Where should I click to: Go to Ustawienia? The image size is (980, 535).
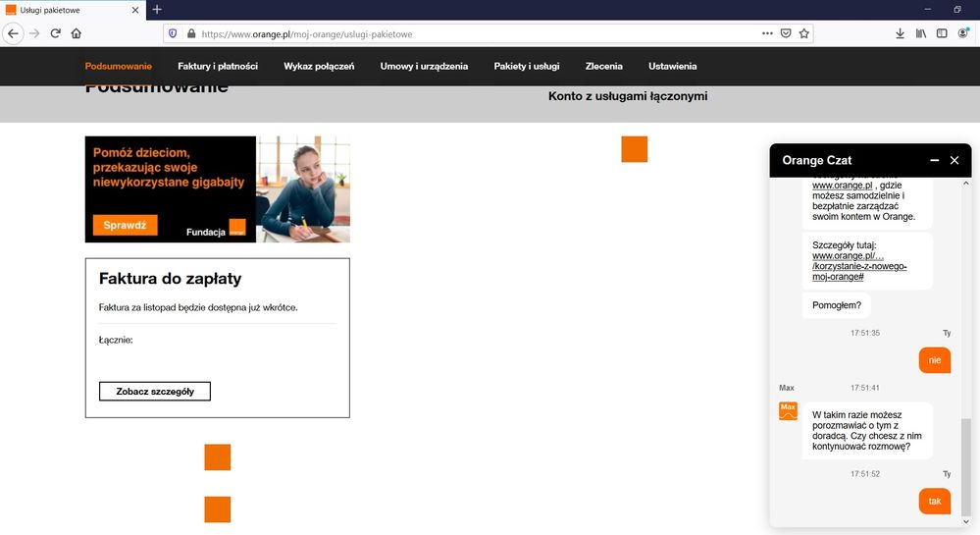[673, 67]
